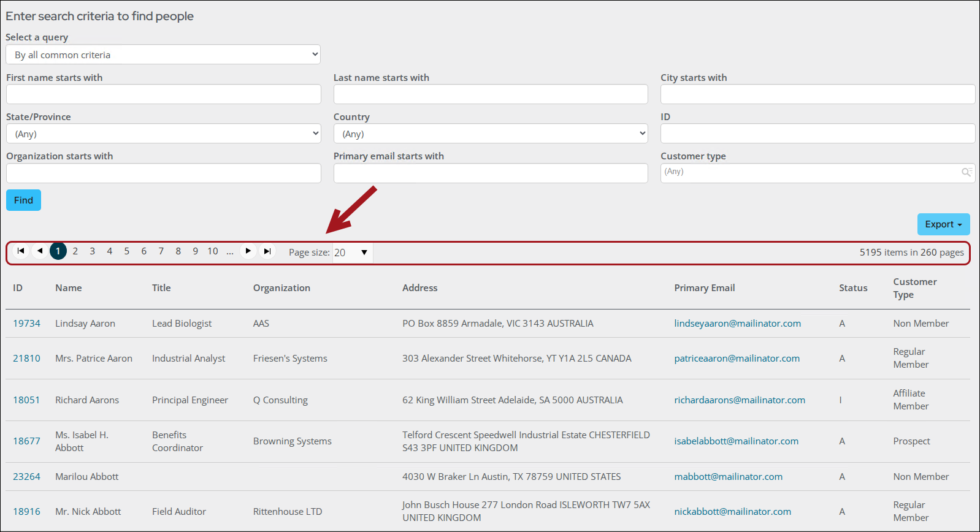Click the City starts with input

click(x=817, y=94)
